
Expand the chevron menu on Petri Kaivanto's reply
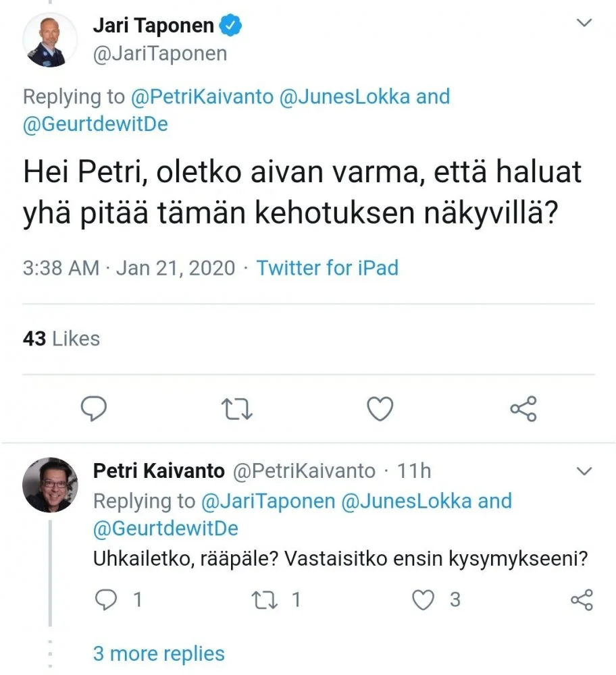coord(583,470)
